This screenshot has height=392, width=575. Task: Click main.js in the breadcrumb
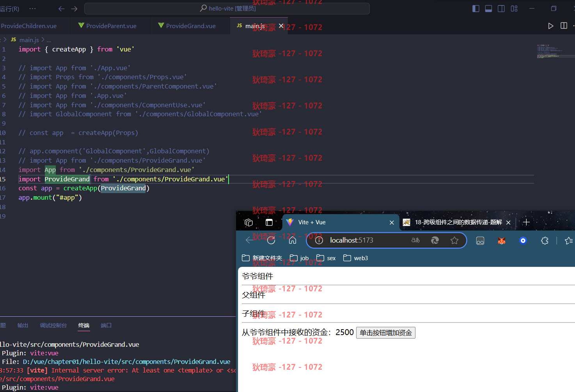(29, 40)
